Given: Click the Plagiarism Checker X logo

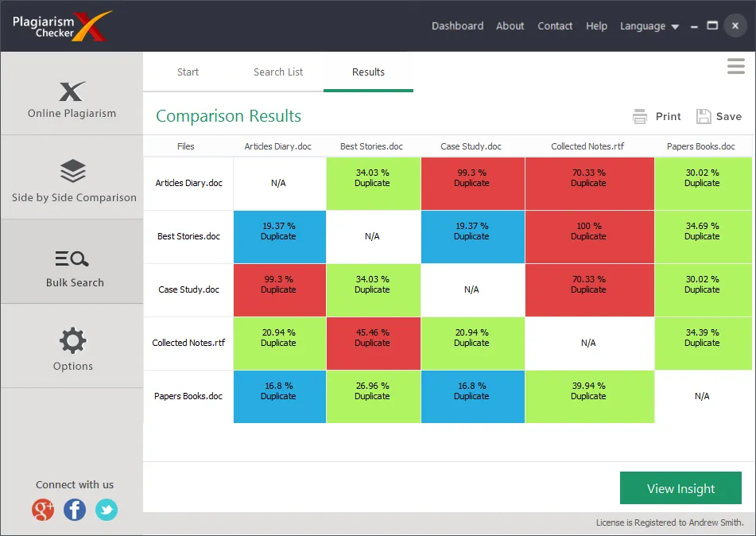Looking at the screenshot, I should [x=60, y=26].
